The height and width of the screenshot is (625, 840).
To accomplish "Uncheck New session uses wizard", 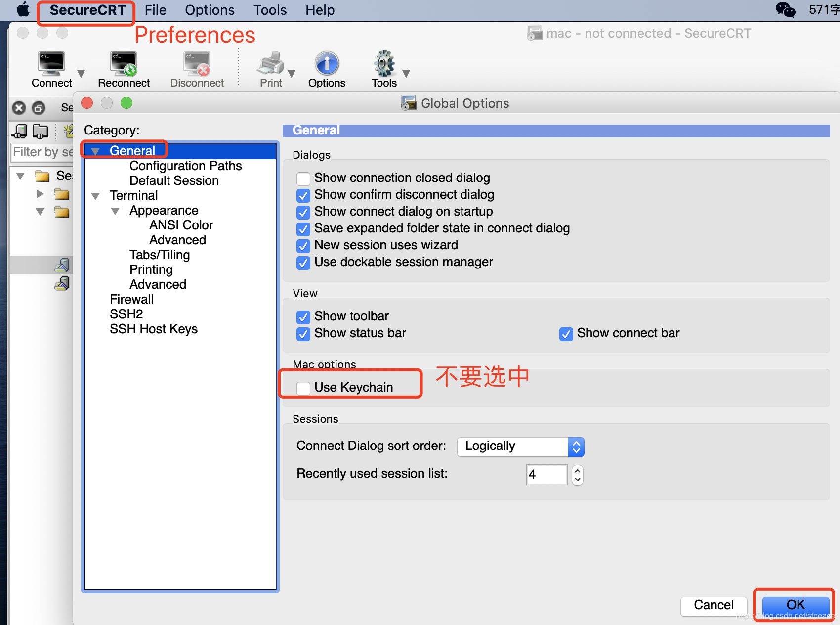I will click(303, 246).
